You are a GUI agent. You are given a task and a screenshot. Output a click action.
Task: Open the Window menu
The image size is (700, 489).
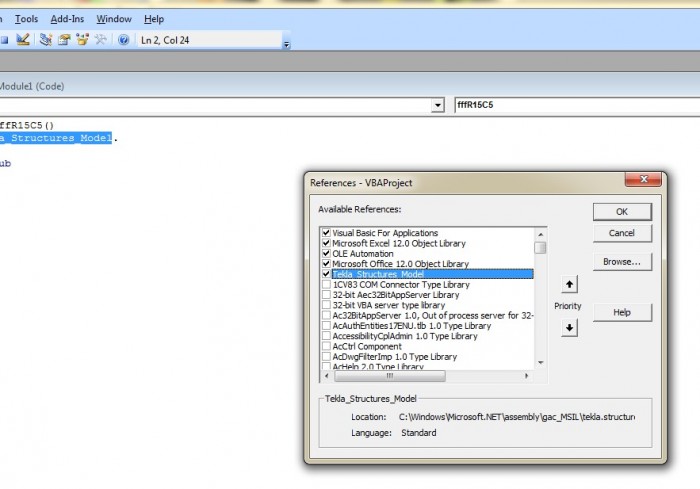click(x=114, y=19)
